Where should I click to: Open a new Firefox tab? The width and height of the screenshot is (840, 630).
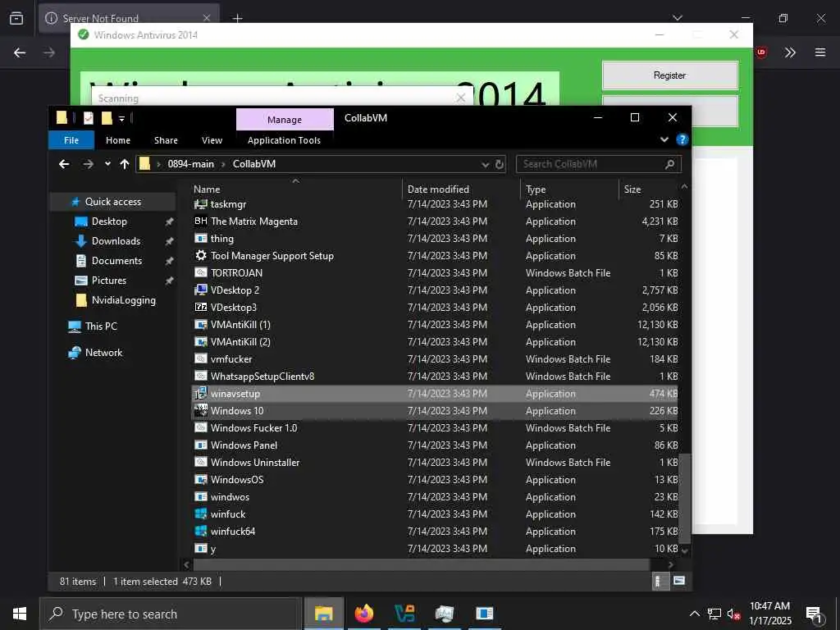237,19
